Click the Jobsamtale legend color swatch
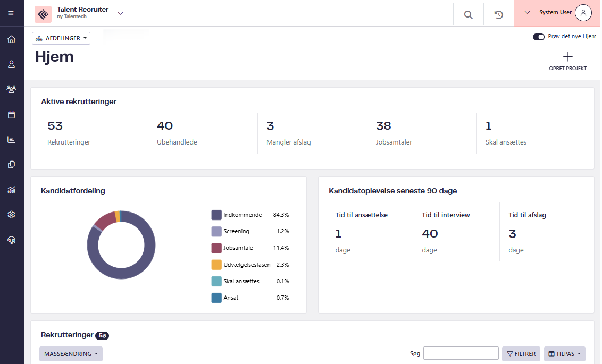This screenshot has width=602, height=364. click(x=216, y=248)
